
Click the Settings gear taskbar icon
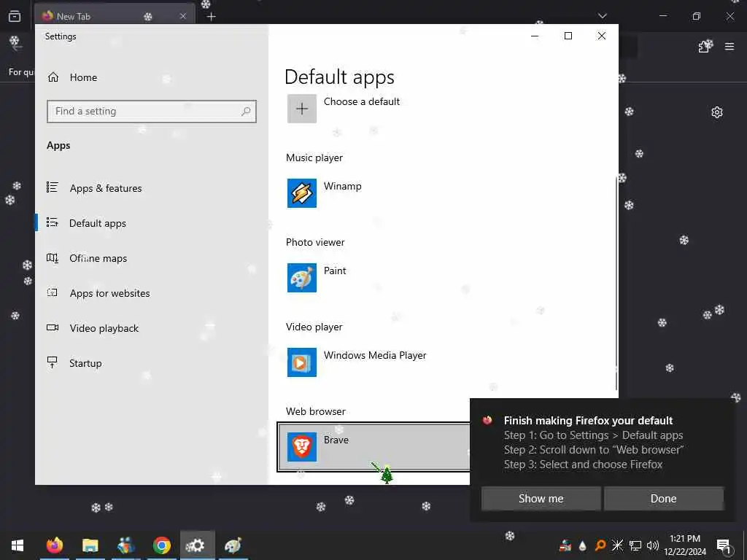click(x=197, y=545)
